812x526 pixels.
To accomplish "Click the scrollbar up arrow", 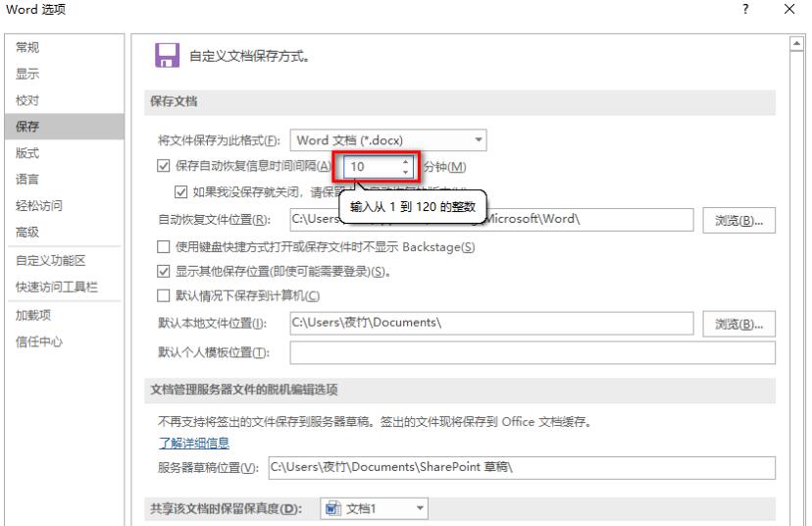I will [796, 44].
